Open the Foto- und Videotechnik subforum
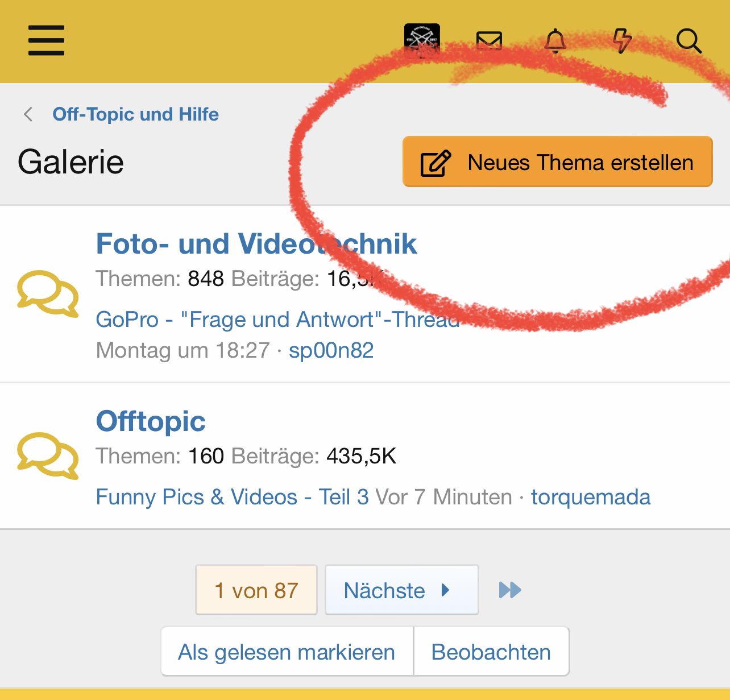730x700 pixels. pos(256,244)
